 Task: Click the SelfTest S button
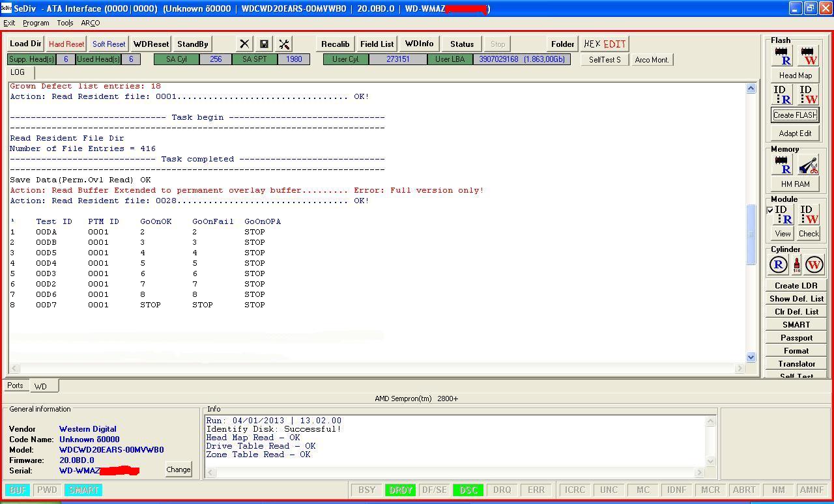[605, 59]
